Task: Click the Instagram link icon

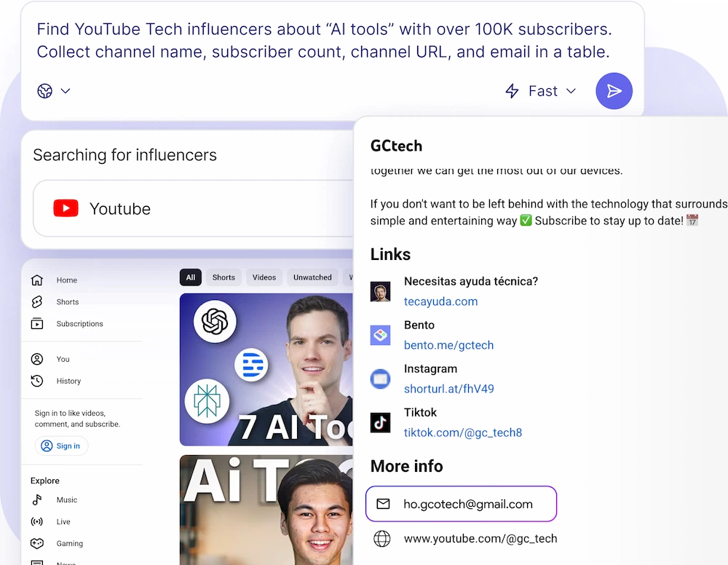Action: (380, 379)
